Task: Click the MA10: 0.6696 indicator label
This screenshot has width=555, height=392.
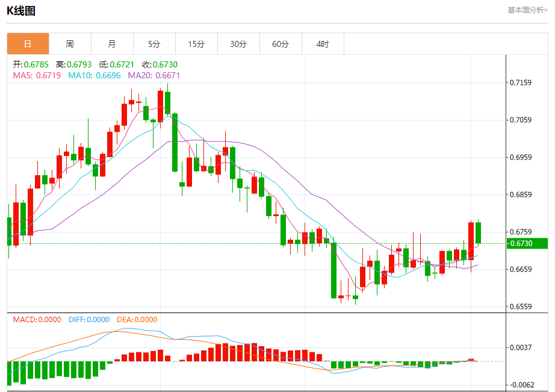Action: pos(95,75)
